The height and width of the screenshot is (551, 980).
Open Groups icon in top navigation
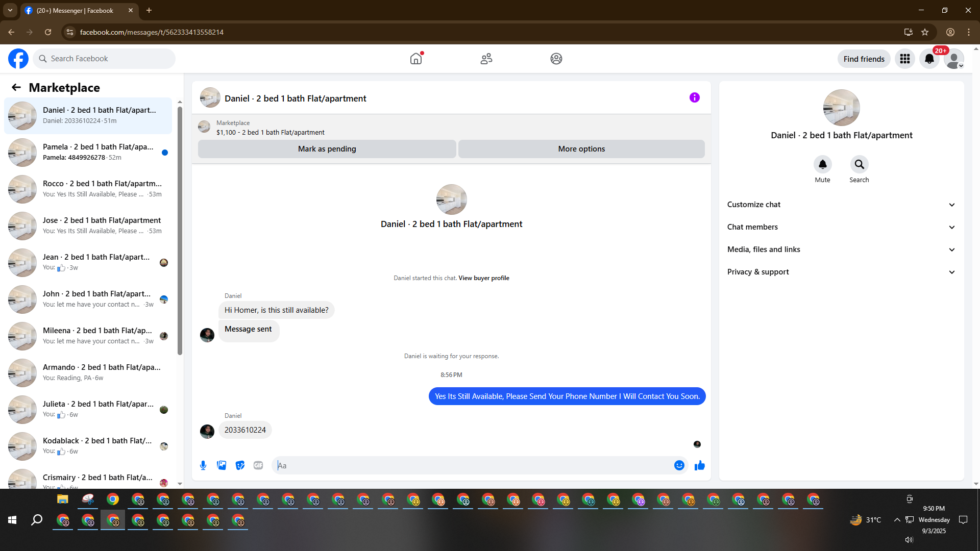(556, 59)
